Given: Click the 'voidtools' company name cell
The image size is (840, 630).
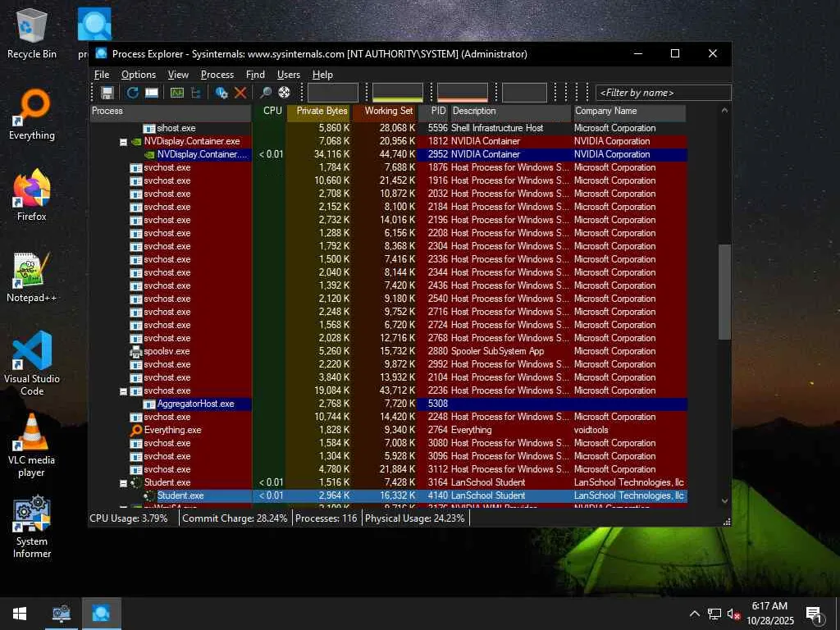Looking at the screenshot, I should (591, 430).
